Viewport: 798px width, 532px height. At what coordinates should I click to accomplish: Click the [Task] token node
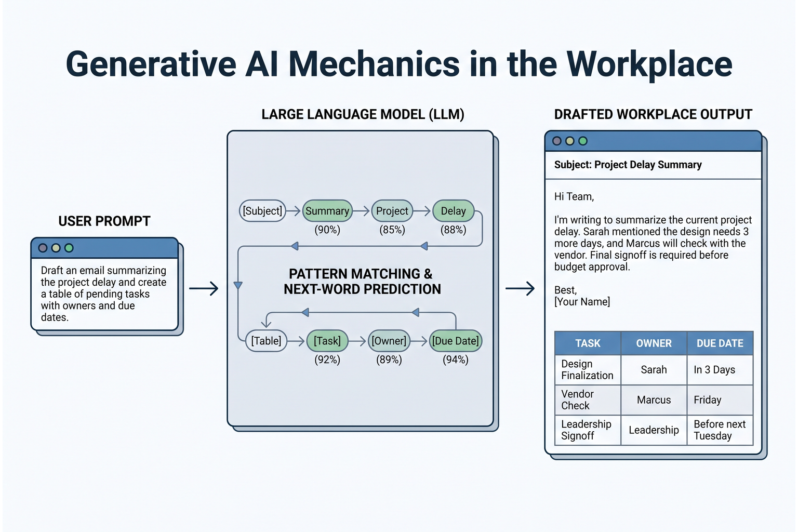pyautogui.click(x=327, y=341)
